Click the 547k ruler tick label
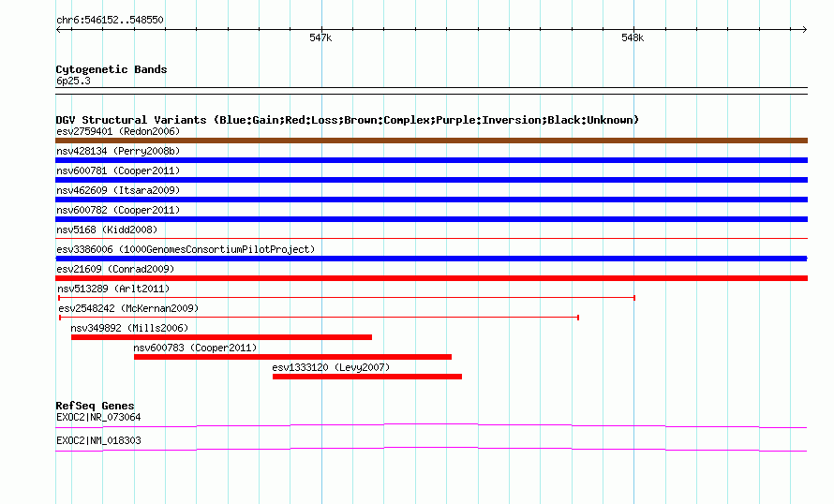This screenshot has width=834, height=504. coord(320,37)
